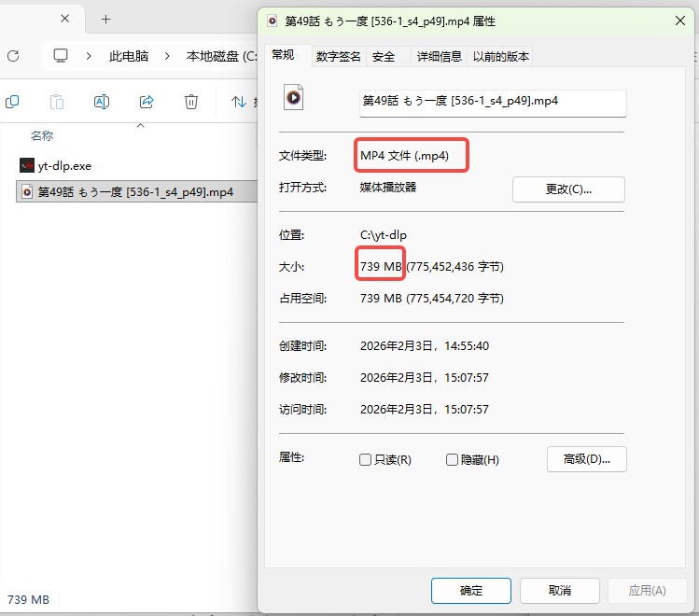Click the Explorer sort arrows icon
The height and width of the screenshot is (616, 699).
pyautogui.click(x=239, y=102)
